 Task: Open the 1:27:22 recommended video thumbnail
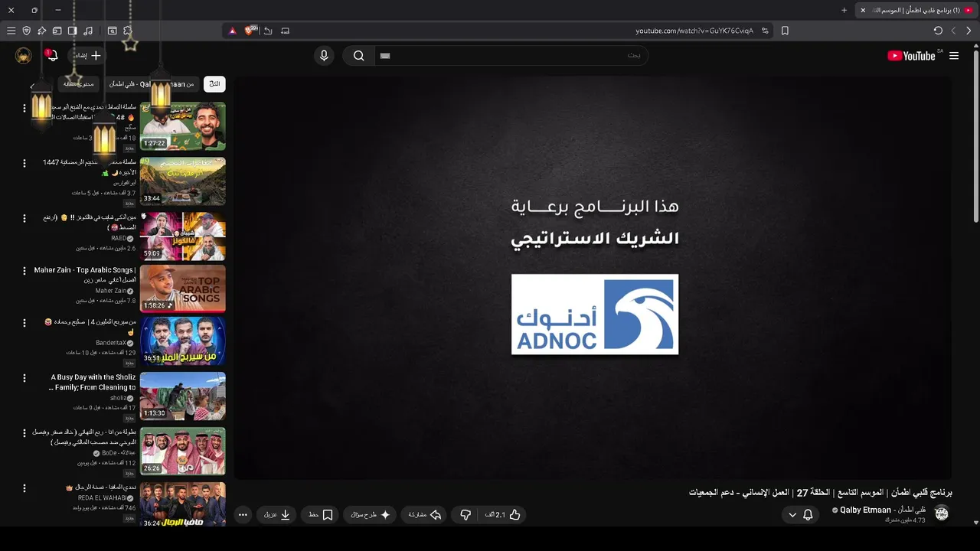pos(183,126)
